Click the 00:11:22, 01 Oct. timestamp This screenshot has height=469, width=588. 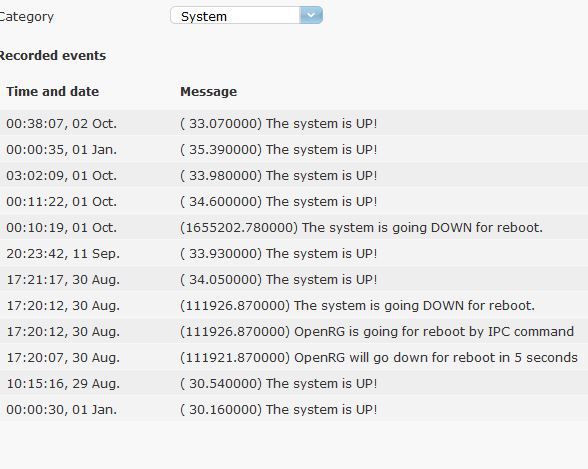pos(62,202)
